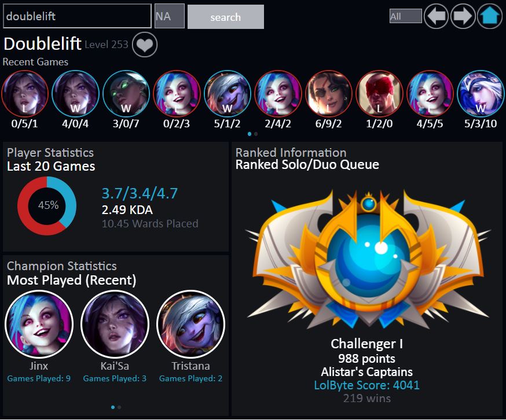506x420 pixels.
Task: Click the summoner name input field
Action: tap(77, 16)
